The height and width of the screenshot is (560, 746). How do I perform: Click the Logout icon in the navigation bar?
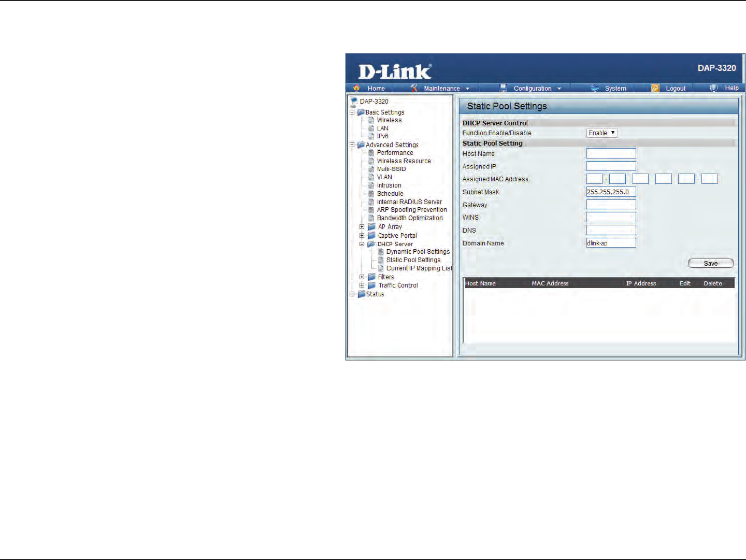coord(655,88)
